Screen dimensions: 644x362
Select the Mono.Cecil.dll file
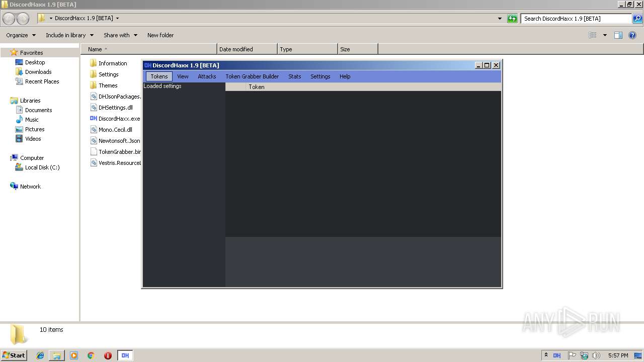(x=111, y=130)
